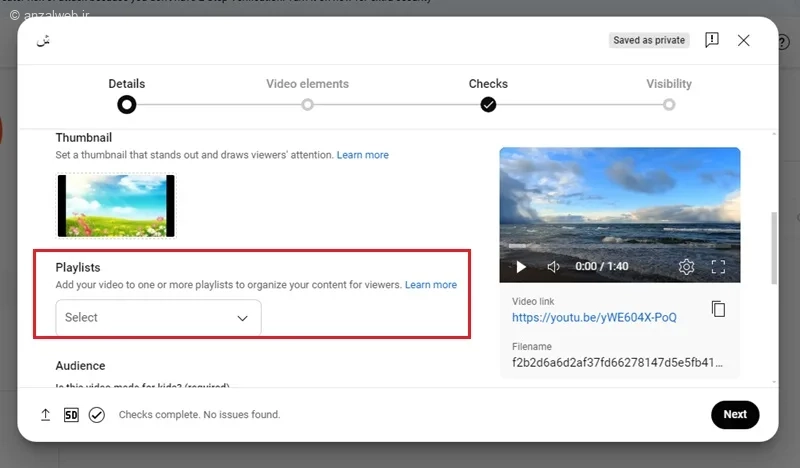Viewport: 800px width, 468px height.
Task: Click the Next button
Action: click(735, 414)
